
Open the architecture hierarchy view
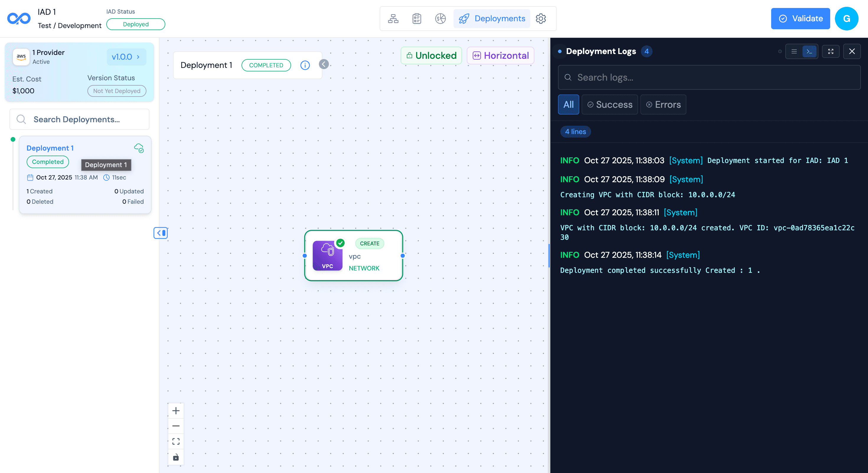click(x=393, y=19)
